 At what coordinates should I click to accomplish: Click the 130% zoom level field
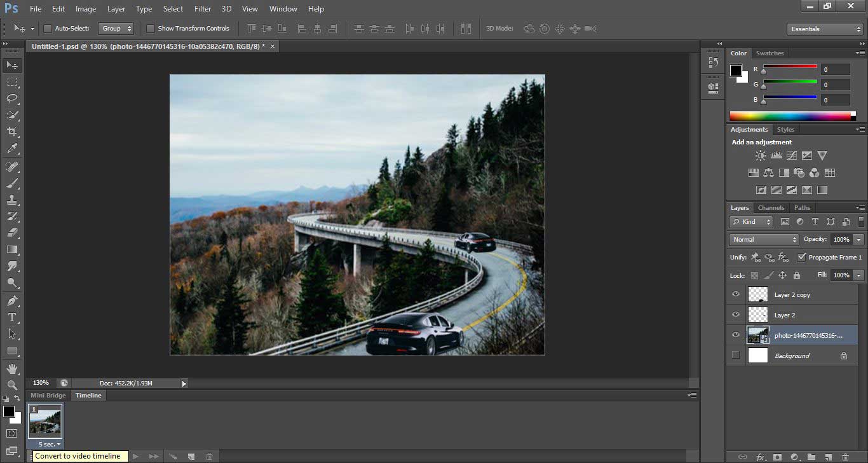pos(41,383)
